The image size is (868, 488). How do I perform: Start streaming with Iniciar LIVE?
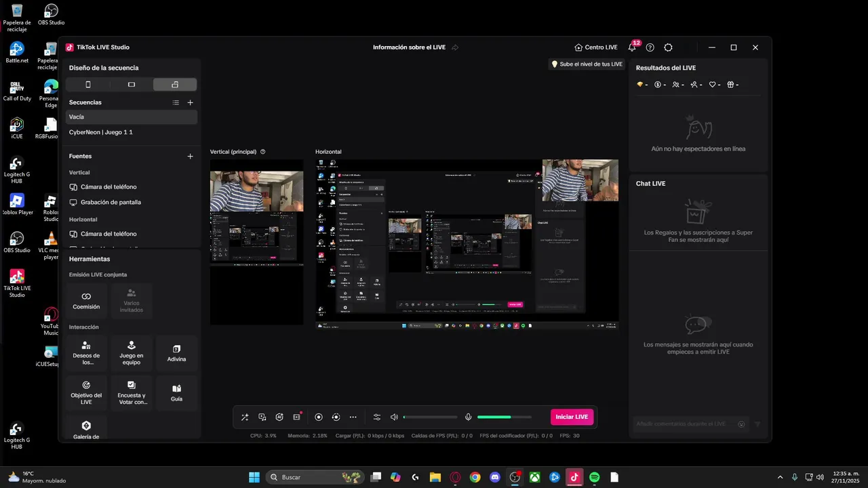coord(572,417)
